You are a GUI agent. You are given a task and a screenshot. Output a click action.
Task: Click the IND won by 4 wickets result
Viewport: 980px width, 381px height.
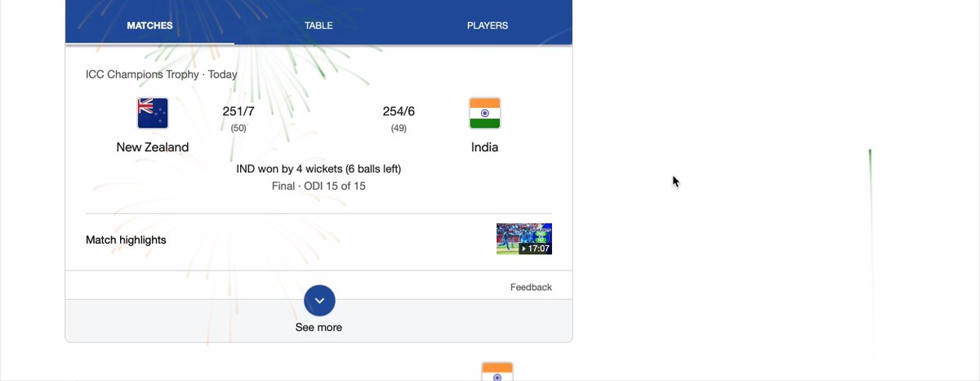pyautogui.click(x=318, y=169)
